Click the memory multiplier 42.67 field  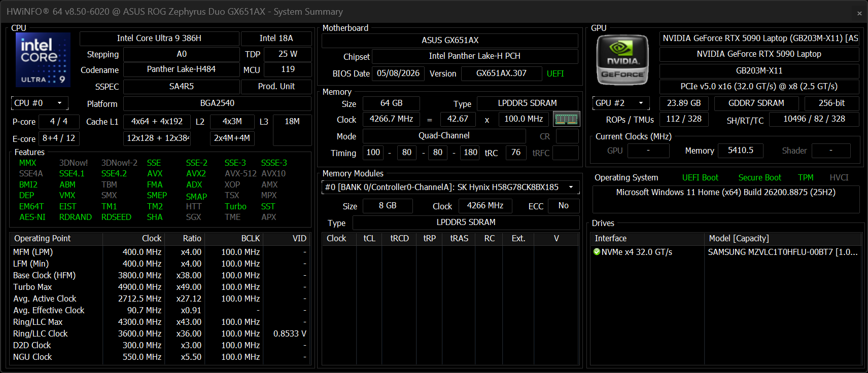coord(458,119)
